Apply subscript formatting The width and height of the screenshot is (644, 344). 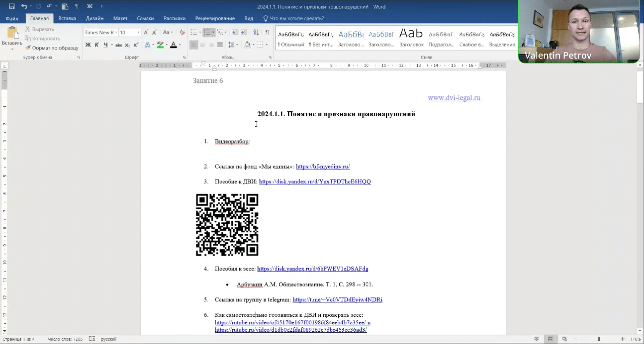(x=127, y=45)
